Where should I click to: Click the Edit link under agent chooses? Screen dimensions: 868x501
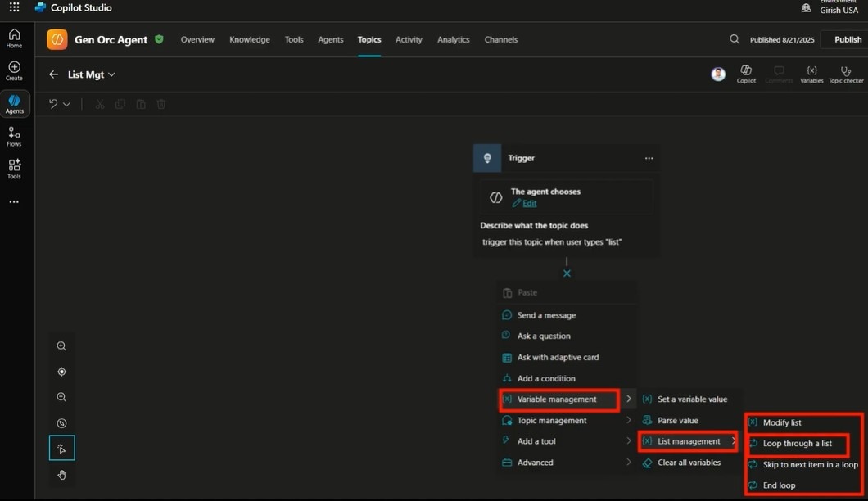pos(530,203)
